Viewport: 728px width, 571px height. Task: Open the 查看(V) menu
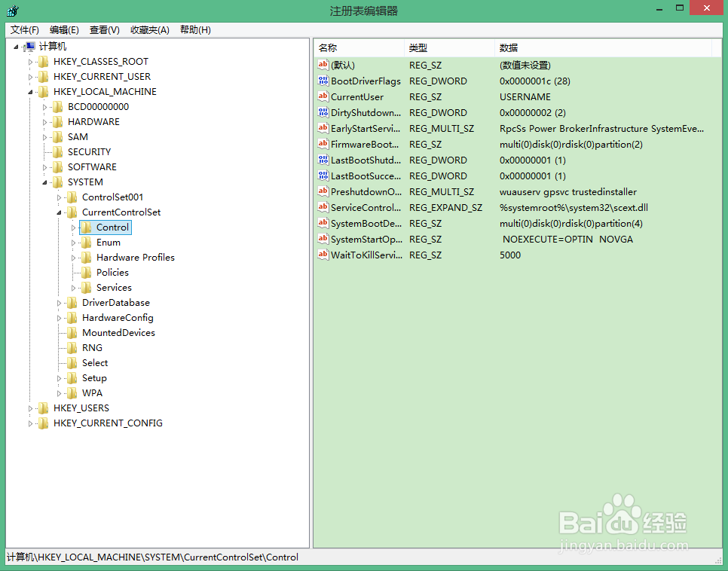pos(105,30)
